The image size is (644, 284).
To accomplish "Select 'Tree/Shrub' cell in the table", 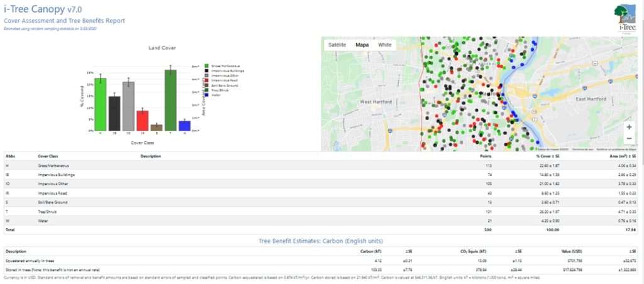I will pos(47,212).
